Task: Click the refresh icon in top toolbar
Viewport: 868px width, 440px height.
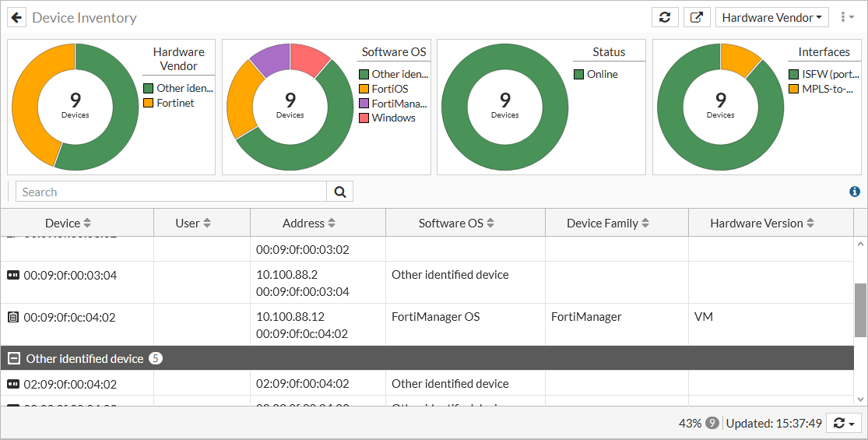Action: click(x=665, y=18)
